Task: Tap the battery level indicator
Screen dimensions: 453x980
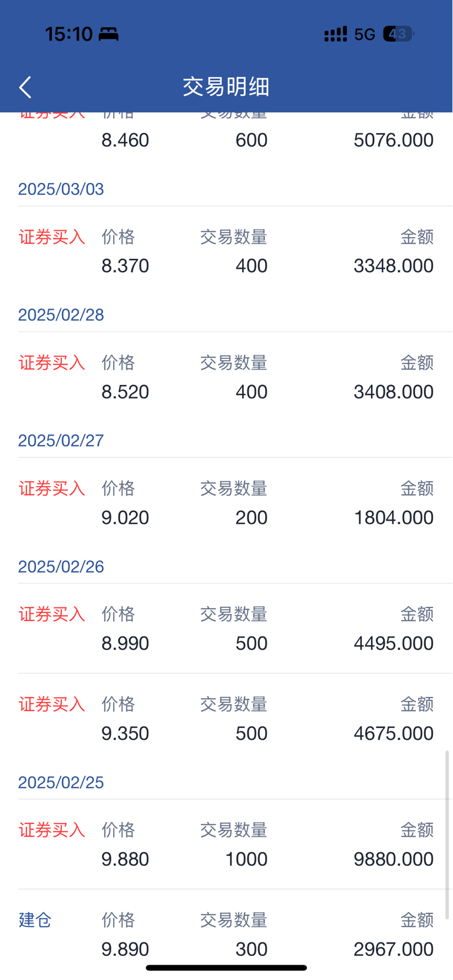Action: (x=399, y=34)
